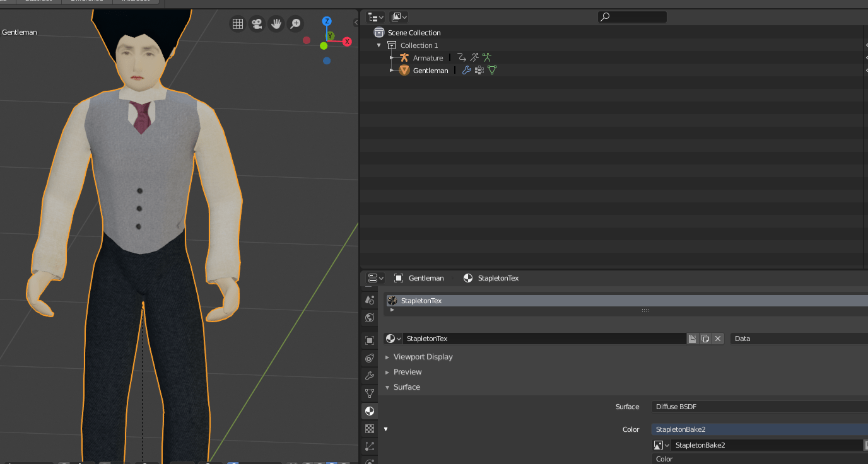
Task: Expand the material slot list arrow
Action: (x=392, y=310)
